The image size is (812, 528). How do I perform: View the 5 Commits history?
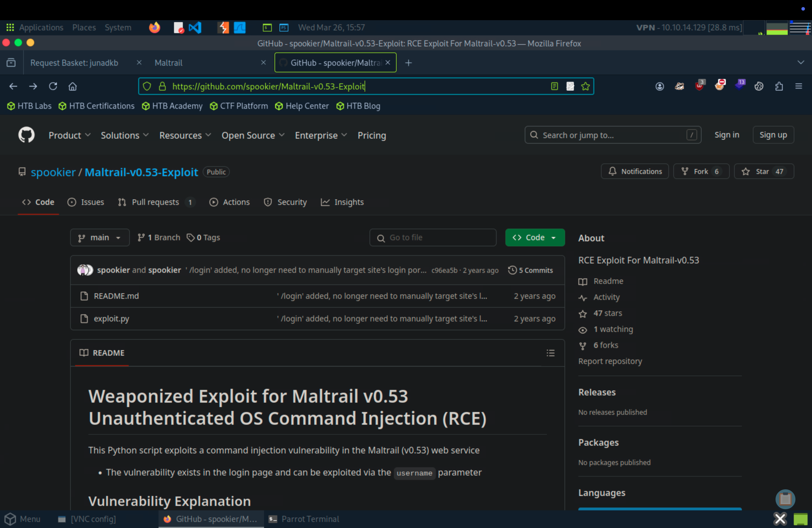tap(530, 270)
